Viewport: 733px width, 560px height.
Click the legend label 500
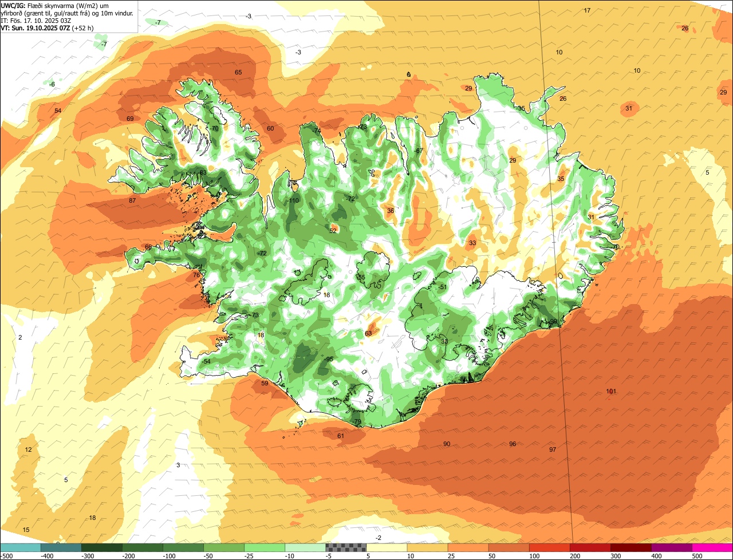point(697,556)
